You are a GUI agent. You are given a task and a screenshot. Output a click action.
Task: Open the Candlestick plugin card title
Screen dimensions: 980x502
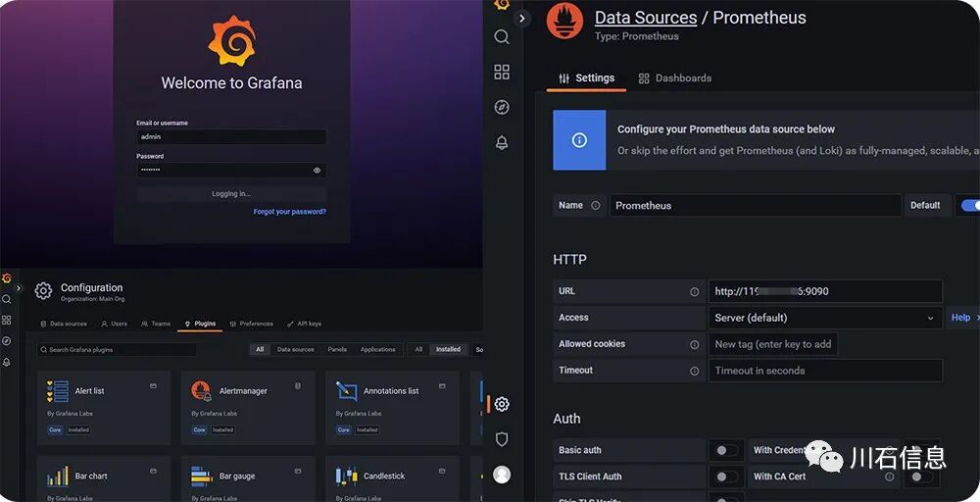click(384, 477)
